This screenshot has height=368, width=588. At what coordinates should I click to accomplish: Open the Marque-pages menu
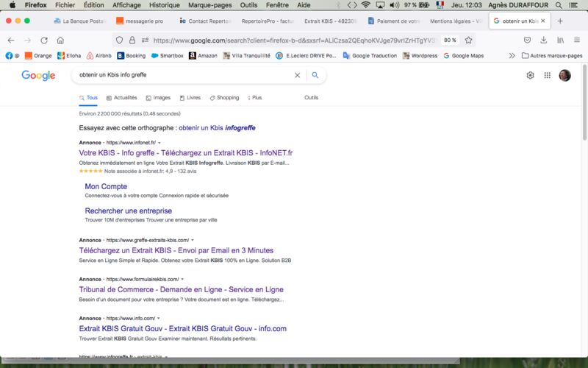210,5
